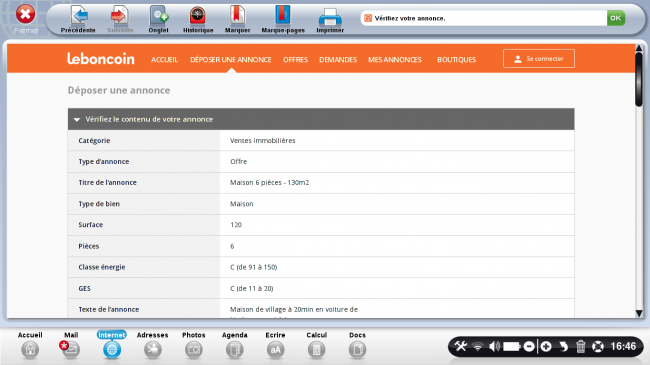Collapse the Vérifiez le contenu de votre annonce section
The image size is (650, 365).
[x=321, y=119]
